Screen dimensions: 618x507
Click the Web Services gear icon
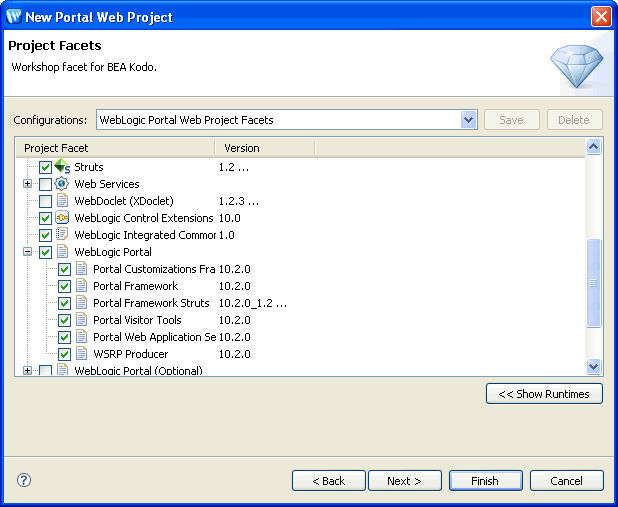coord(61,184)
